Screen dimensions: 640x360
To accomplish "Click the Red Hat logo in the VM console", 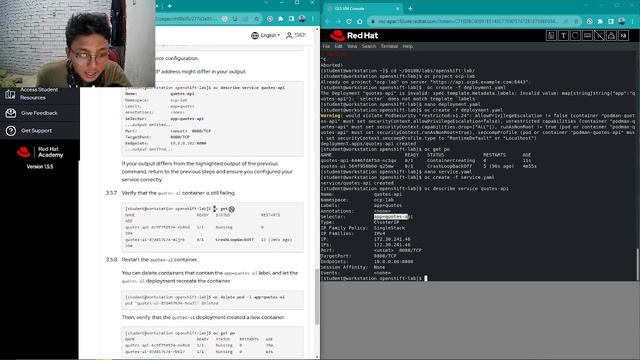I will (354, 36).
